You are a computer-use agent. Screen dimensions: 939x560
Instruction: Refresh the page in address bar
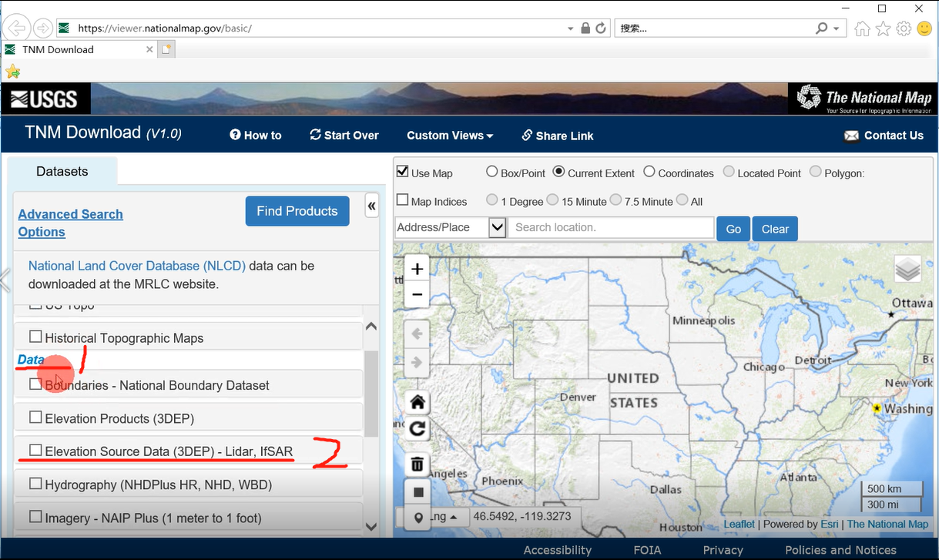[601, 29]
